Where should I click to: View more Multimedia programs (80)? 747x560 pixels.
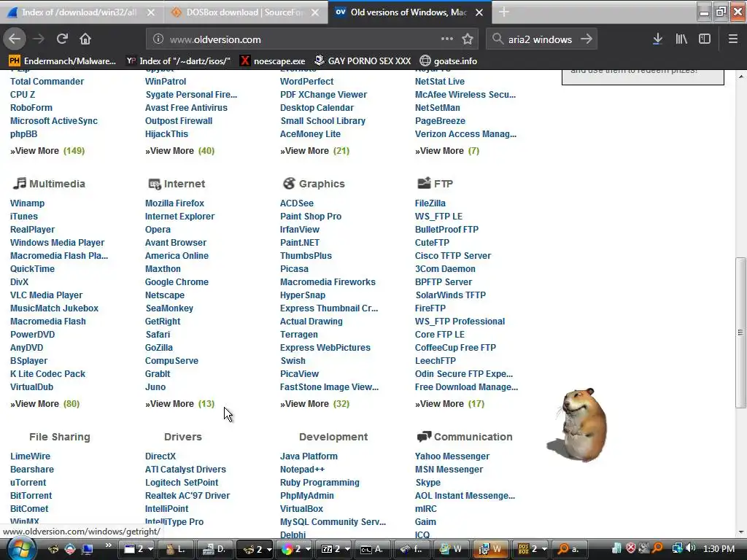[44, 404]
